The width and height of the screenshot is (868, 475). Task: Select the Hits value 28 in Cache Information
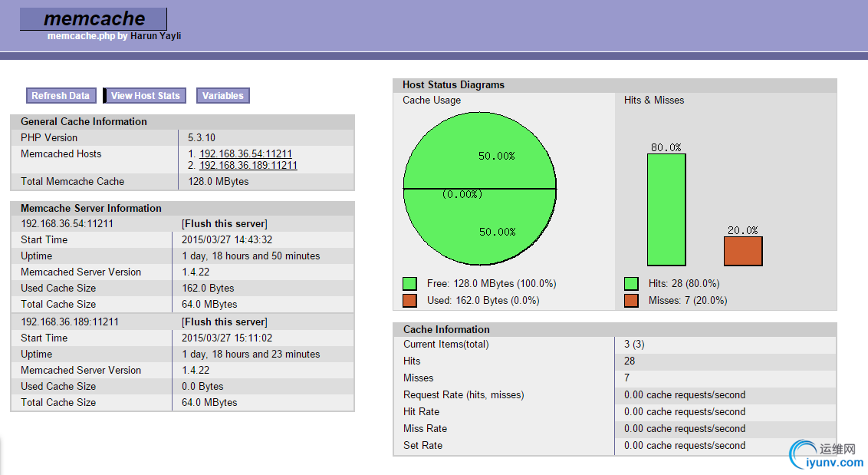click(630, 361)
